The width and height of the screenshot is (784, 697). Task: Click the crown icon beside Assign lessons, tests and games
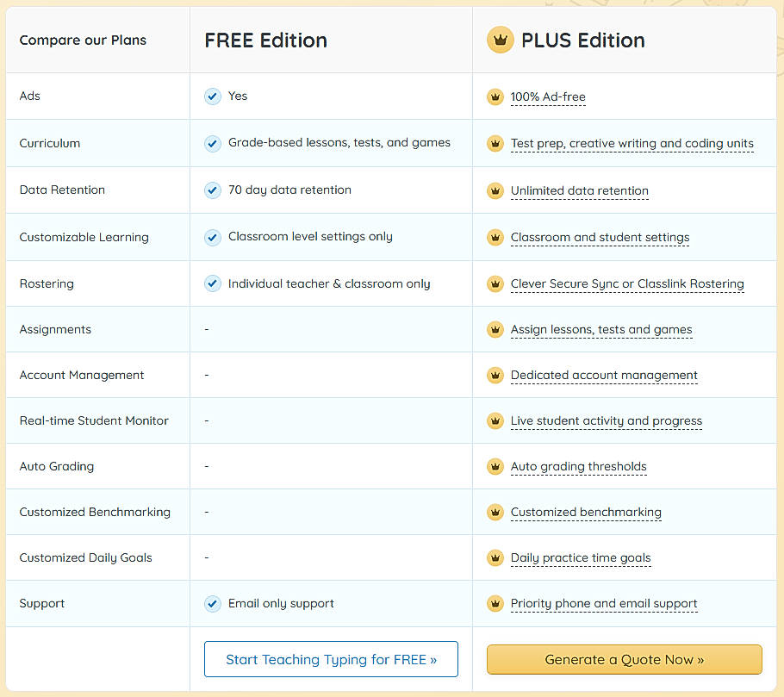coord(495,329)
